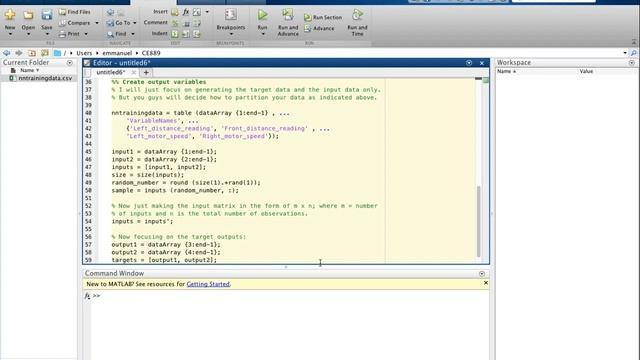Launch the Compare tool
Image resolution: width=640 pixels, height=360 pixels.
74,23
